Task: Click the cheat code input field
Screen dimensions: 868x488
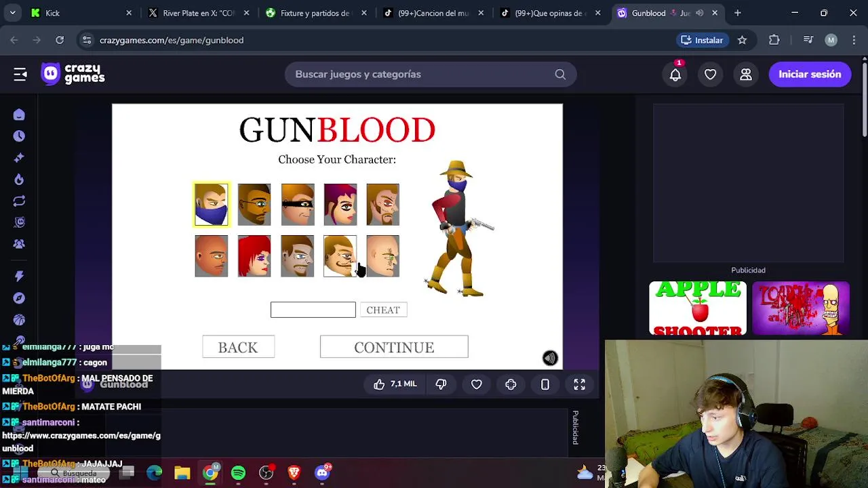Action: [313, 310]
